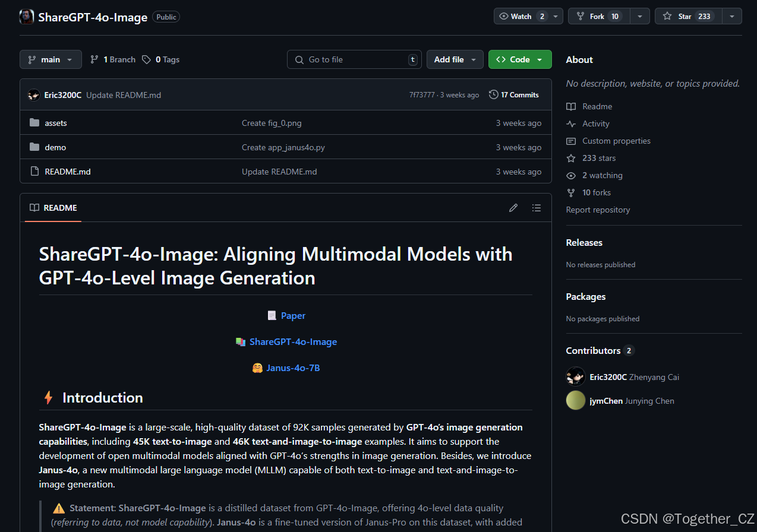Open the green Code dropdown
The height and width of the screenshot is (532, 757).
(520, 59)
